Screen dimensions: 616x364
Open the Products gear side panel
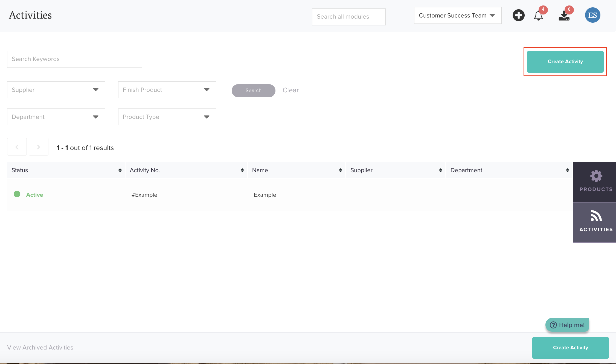596,181
